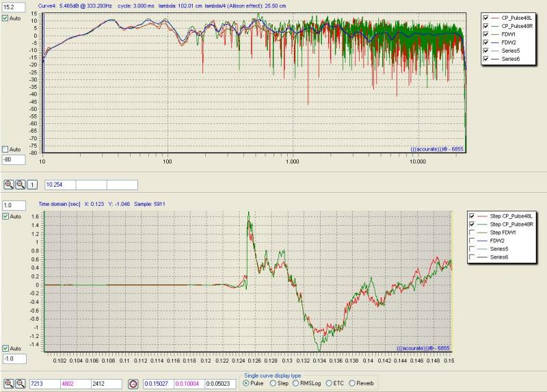Check FDW2 in the time domain legend
Image resolution: width=547 pixels, height=392 pixels.
point(472,241)
